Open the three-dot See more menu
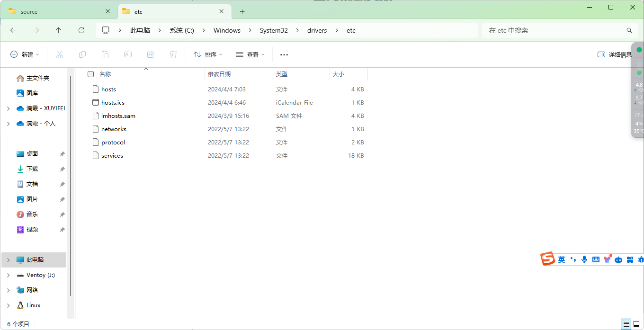The width and height of the screenshot is (644, 330). 284,55
